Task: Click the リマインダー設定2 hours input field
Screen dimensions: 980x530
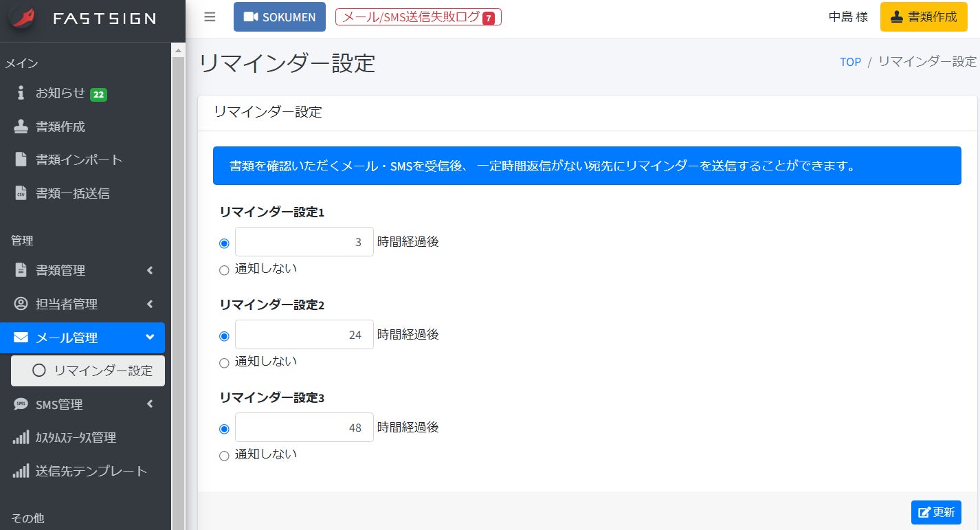Action: [x=304, y=335]
